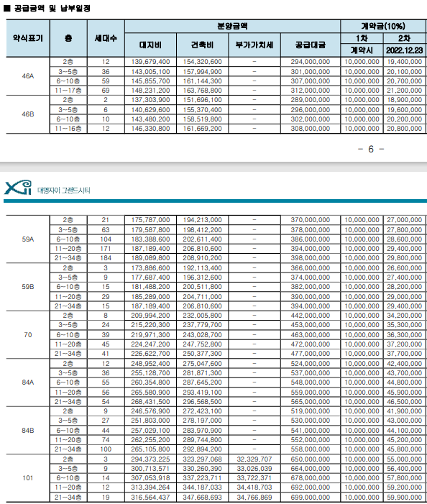Viewport: 427px width, 504px height.
Task: Click VAT amount 32,329,707
Action: (x=254, y=459)
